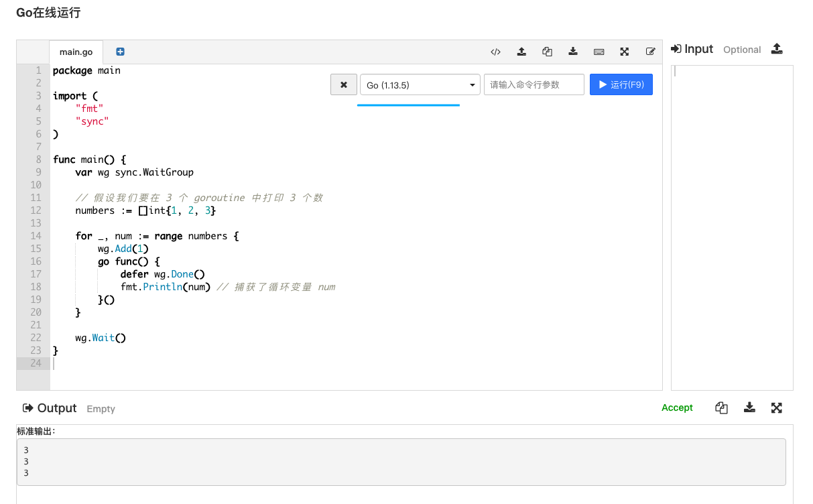The width and height of the screenshot is (813, 504).
Task: Upload an input file next to Input
Action: click(776, 49)
